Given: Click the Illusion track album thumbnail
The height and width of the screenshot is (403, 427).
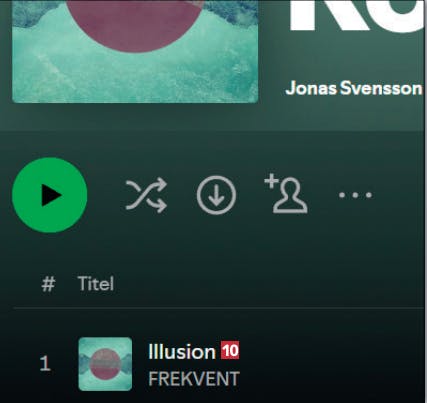Looking at the screenshot, I should (105, 364).
